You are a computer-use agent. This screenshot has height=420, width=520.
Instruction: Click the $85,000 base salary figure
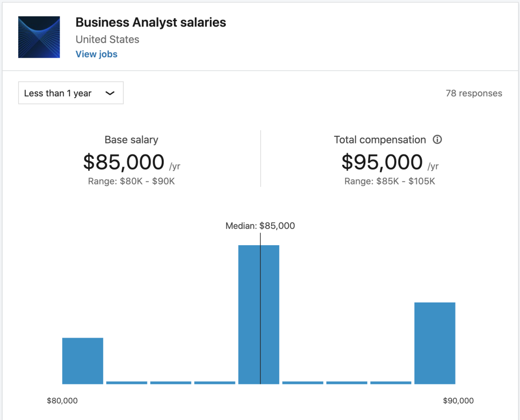pos(124,162)
